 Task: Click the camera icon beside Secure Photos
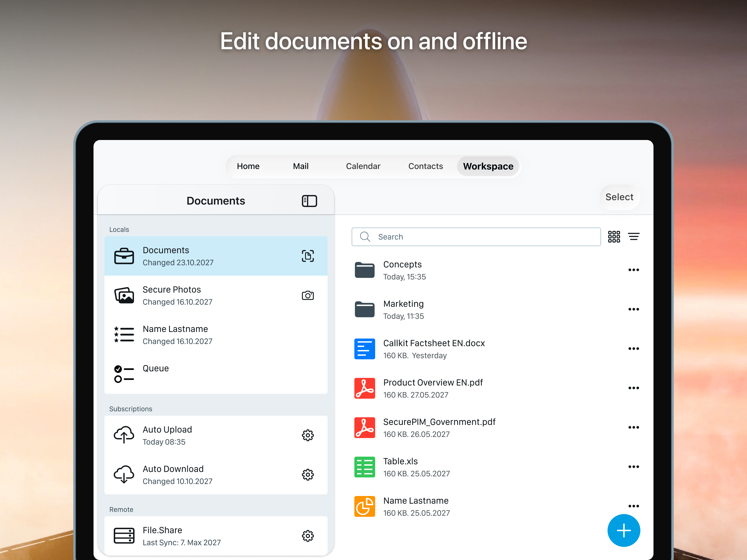(308, 296)
